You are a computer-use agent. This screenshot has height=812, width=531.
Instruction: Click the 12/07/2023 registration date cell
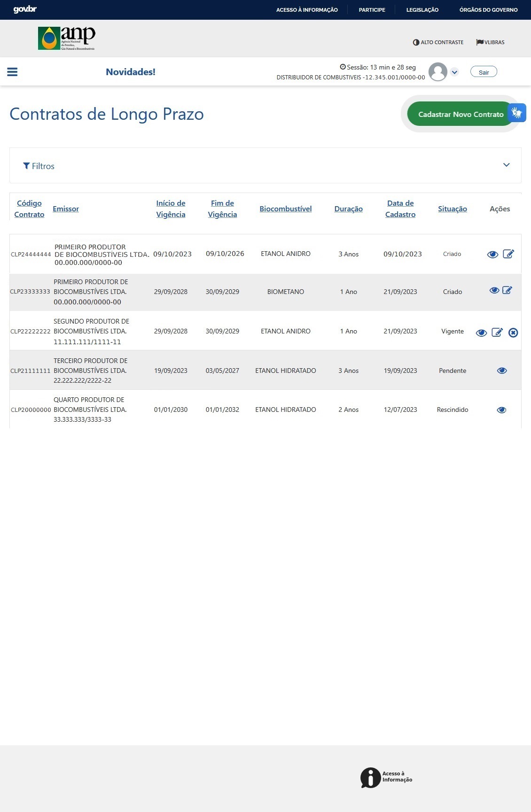400,410
